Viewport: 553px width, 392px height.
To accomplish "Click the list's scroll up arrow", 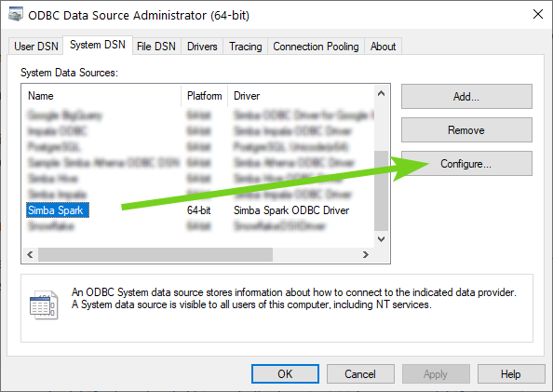I will pyautogui.click(x=381, y=94).
